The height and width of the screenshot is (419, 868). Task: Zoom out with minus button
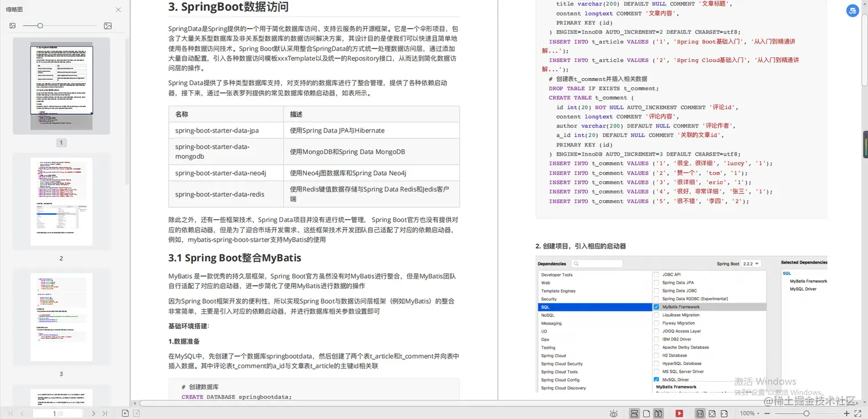click(767, 413)
